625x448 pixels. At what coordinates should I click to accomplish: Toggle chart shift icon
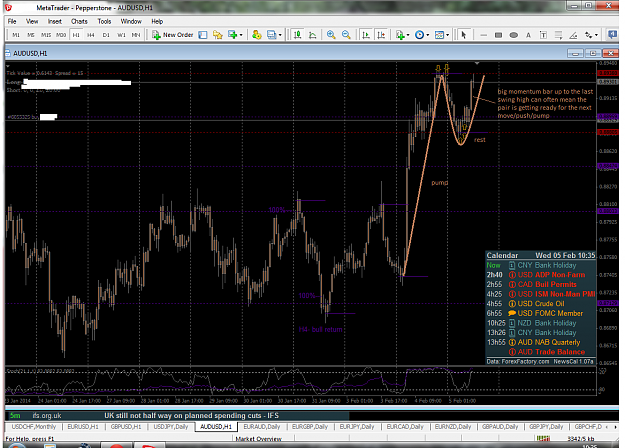pos(381,35)
